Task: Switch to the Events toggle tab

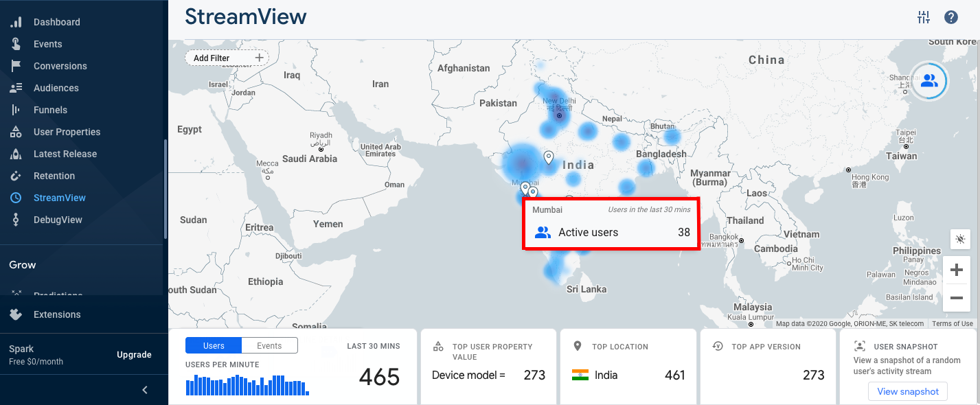Action: tap(269, 345)
